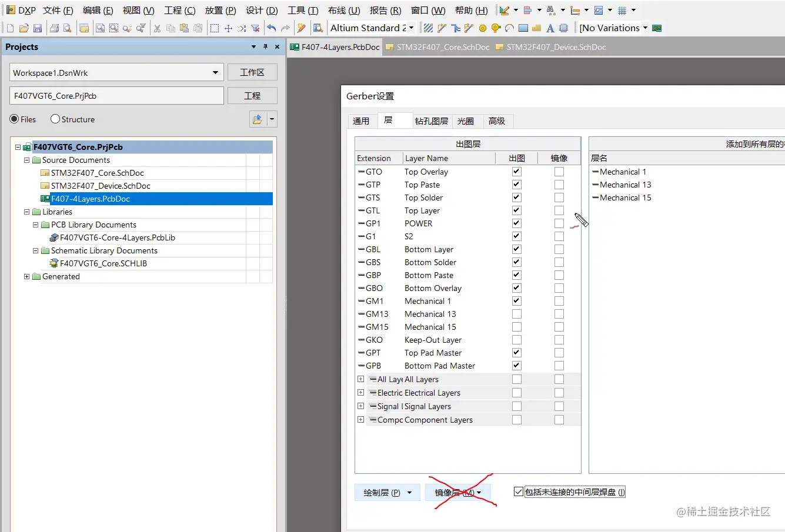
Task: Click the select-within-area dashed rectangle icon
Action: (x=215, y=28)
